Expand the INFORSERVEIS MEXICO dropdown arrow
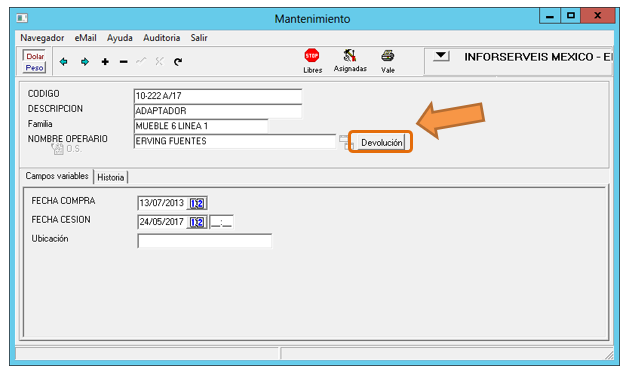Viewport: 627px width, 370px height. click(441, 56)
